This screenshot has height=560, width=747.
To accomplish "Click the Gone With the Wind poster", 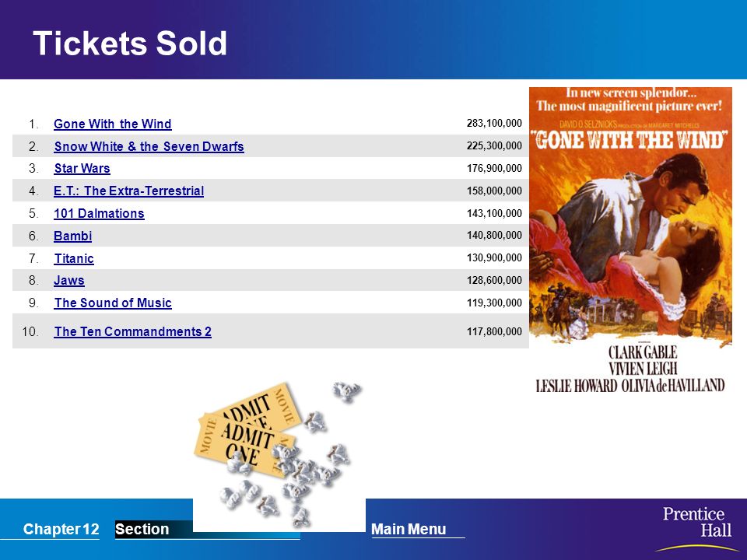I will point(630,241).
